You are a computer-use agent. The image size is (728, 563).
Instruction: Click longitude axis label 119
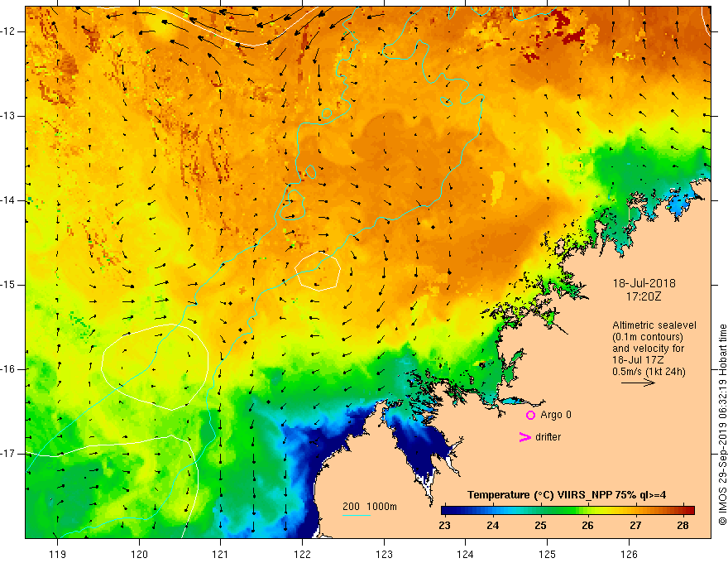pos(57,554)
